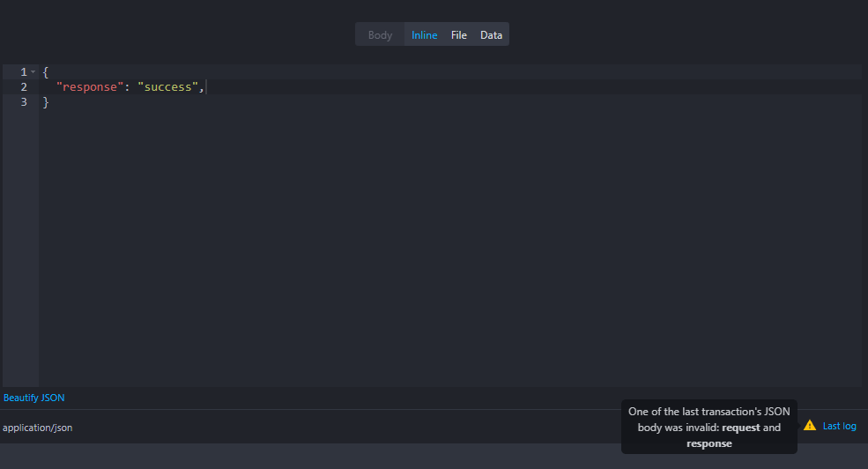Click the trailing comma after "success"
Image resolution: width=868 pixels, height=469 pixels.
[202, 87]
